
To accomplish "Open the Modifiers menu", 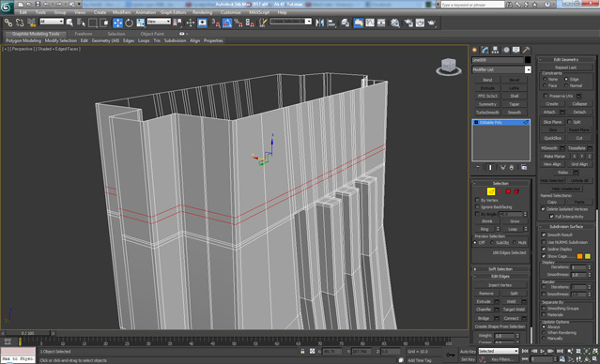I will (122, 12).
